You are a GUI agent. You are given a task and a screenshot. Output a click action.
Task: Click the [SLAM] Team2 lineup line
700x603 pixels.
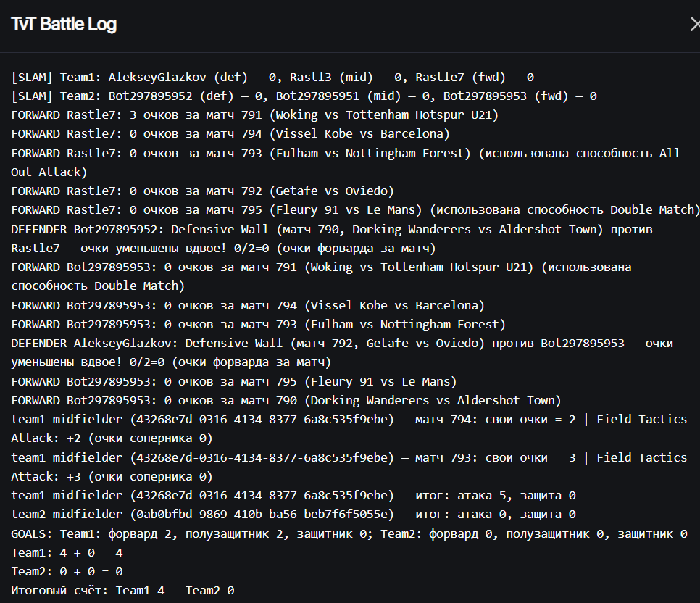tap(304, 96)
